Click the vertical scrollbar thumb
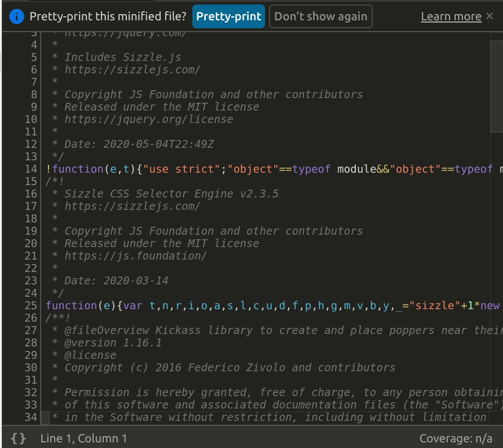Viewport: 503px width, 448px height. click(x=496, y=86)
